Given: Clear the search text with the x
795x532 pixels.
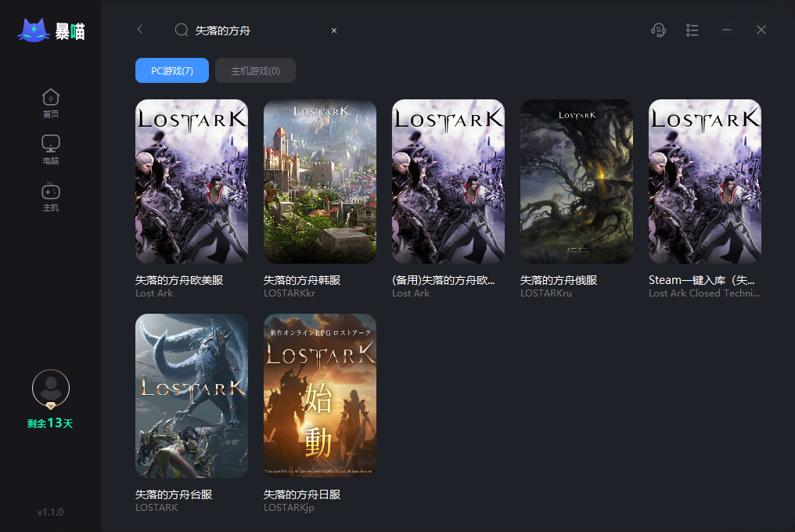Looking at the screenshot, I should pos(334,31).
